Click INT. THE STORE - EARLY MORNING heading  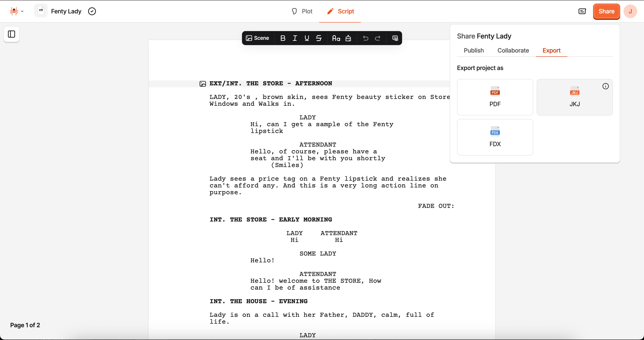[271, 220]
